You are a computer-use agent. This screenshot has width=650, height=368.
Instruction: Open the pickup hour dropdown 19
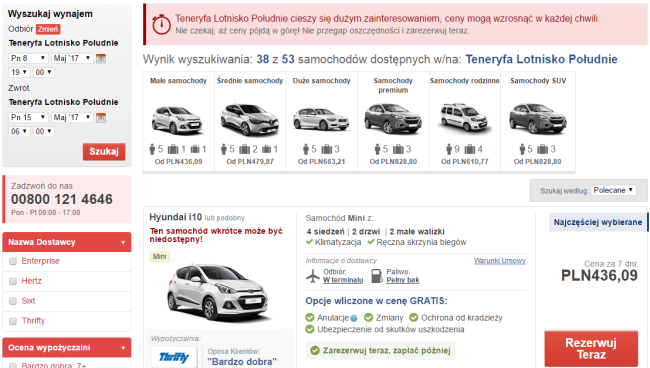pyautogui.click(x=19, y=72)
